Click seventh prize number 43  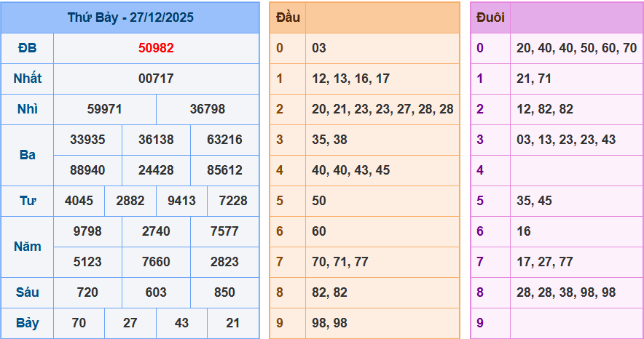click(x=181, y=323)
